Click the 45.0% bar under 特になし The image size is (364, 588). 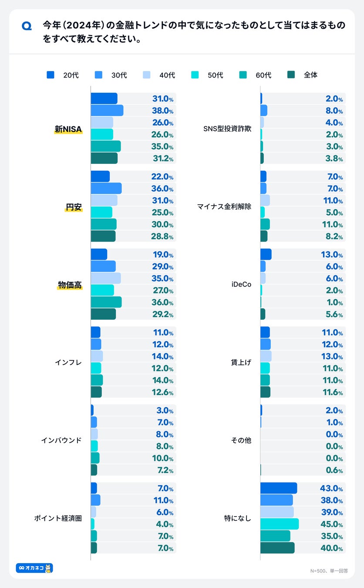279,524
